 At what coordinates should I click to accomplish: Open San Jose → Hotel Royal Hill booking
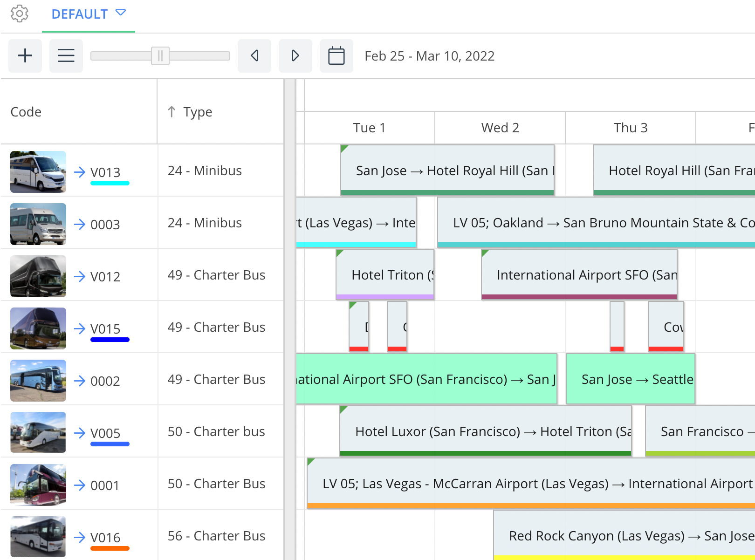pos(447,170)
